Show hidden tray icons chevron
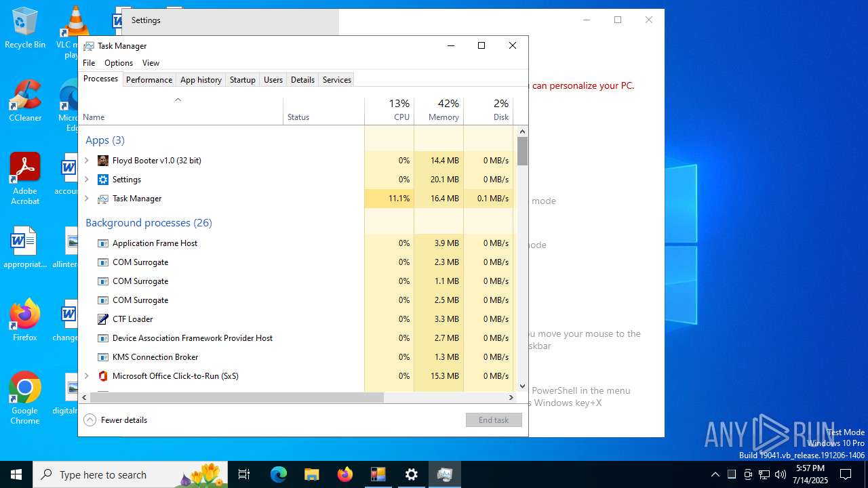The image size is (868, 488). (715, 474)
